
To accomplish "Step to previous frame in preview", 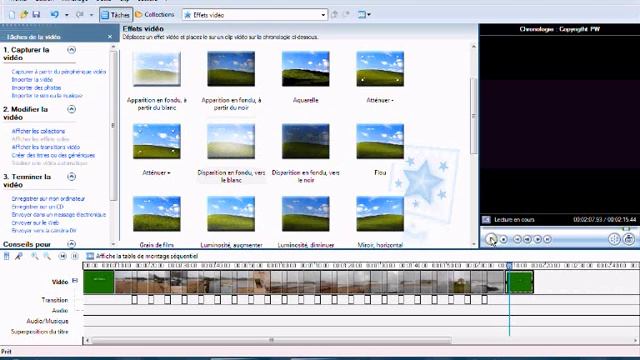I will pyautogui.click(x=527, y=239).
